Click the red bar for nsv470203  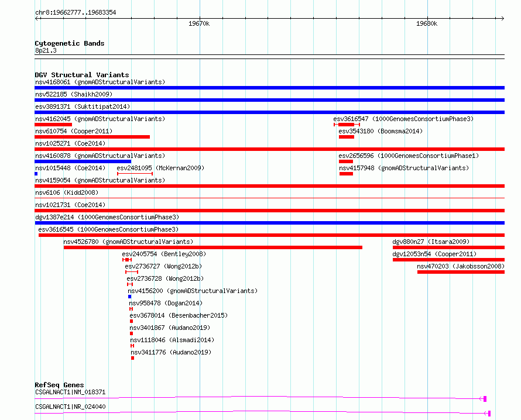pyautogui.click(x=461, y=272)
